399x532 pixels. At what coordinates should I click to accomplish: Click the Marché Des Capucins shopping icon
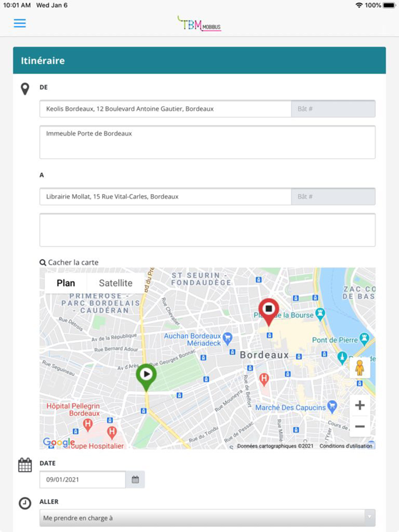click(x=332, y=406)
